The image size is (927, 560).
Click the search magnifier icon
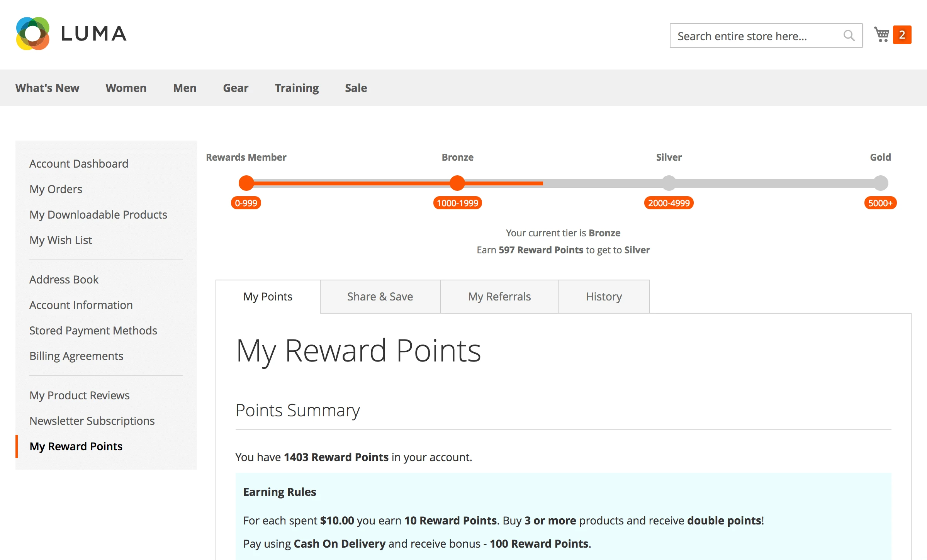[849, 35]
